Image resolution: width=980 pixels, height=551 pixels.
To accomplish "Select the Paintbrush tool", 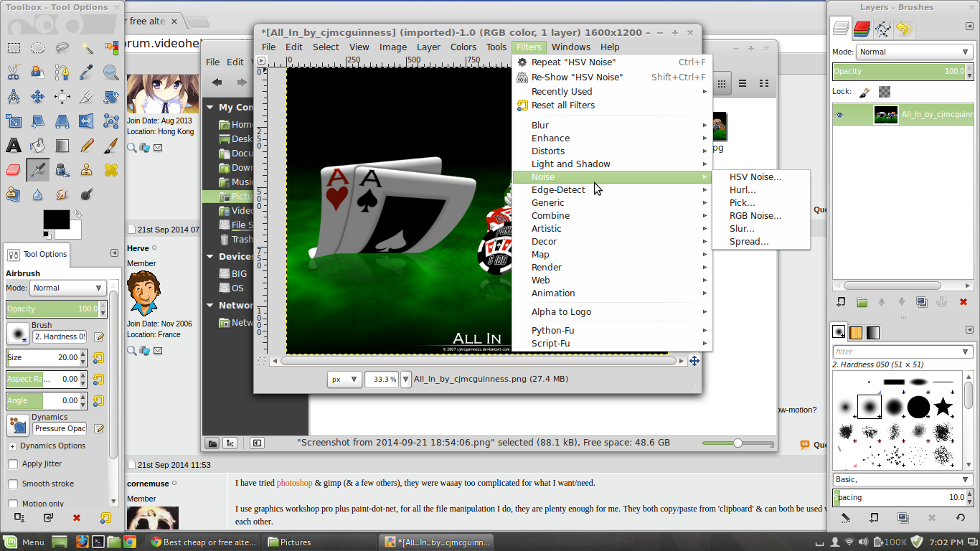I will click(110, 146).
